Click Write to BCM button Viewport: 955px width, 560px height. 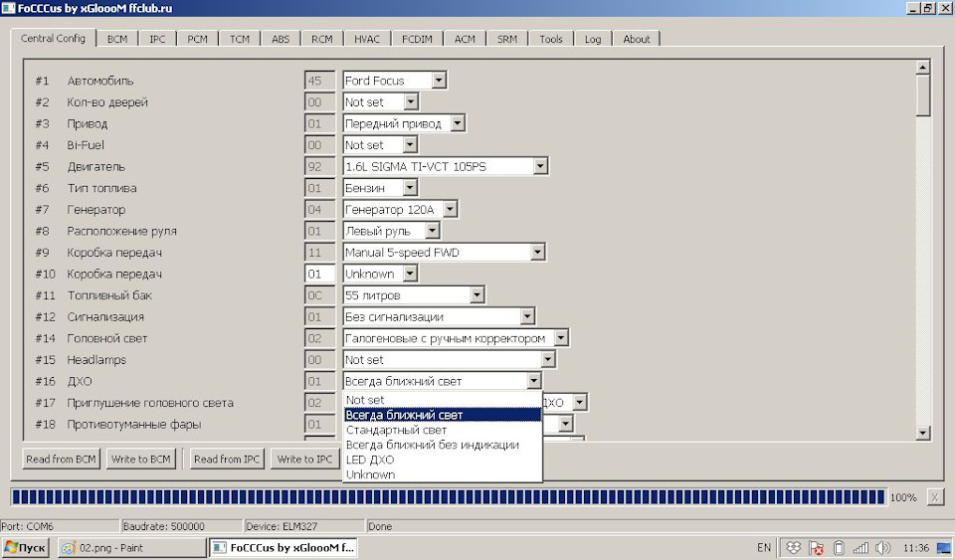pyautogui.click(x=140, y=459)
